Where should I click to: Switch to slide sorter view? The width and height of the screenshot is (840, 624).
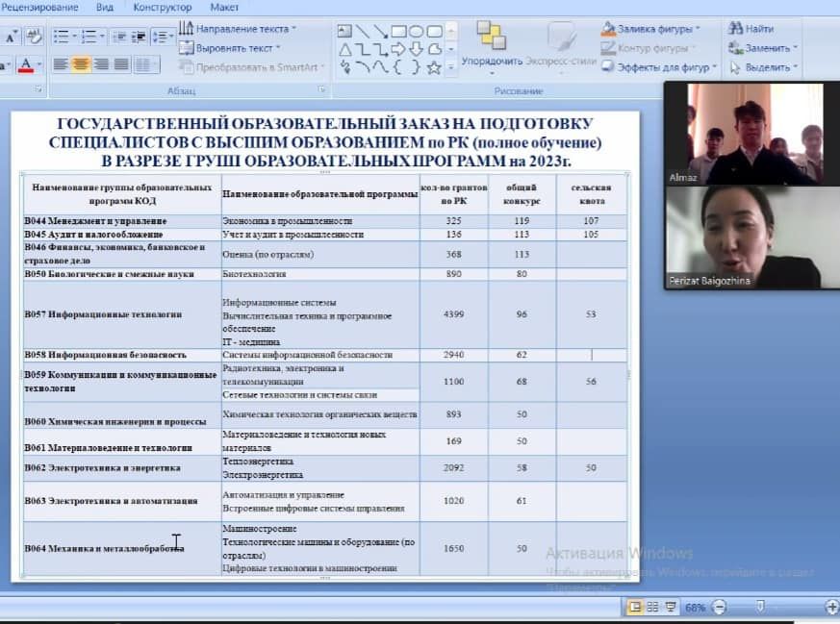pyautogui.click(x=652, y=608)
